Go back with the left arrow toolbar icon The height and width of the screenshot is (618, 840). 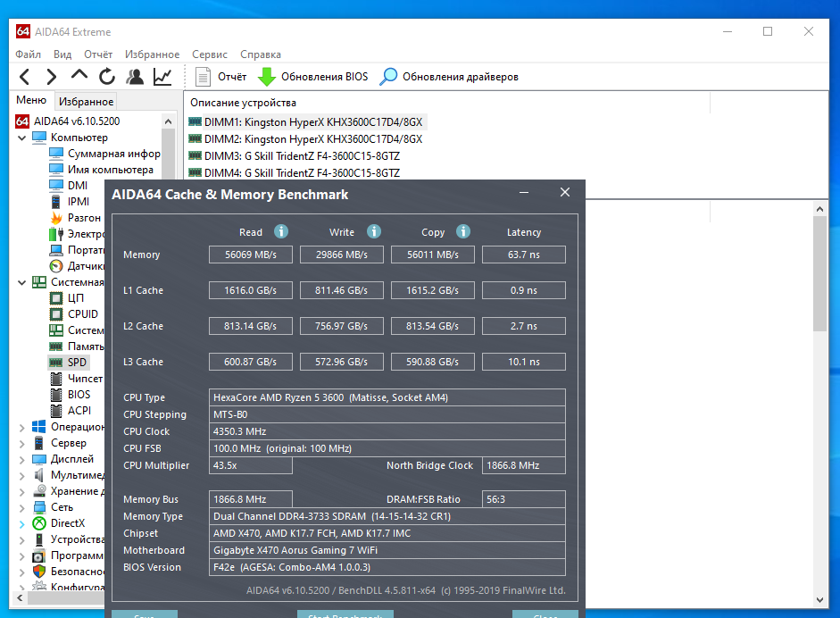24,77
